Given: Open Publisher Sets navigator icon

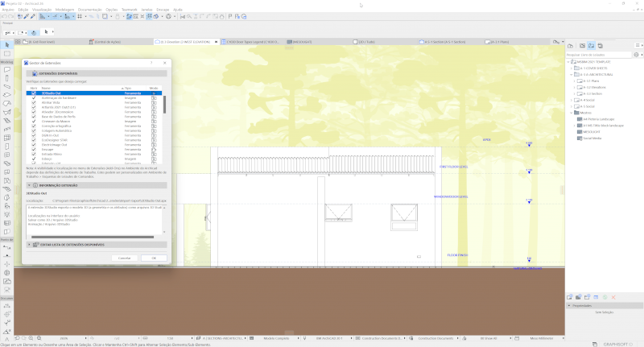Looking at the screenshot, I should [601, 46].
